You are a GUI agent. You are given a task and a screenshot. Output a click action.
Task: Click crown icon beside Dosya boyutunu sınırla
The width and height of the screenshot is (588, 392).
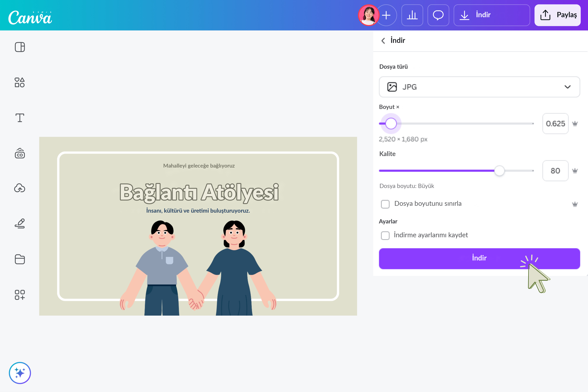(575, 204)
